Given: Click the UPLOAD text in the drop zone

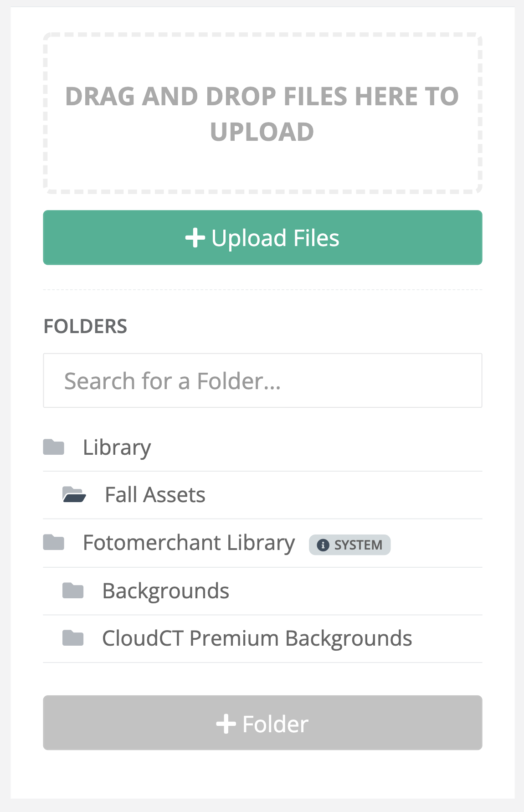Looking at the screenshot, I should [262, 132].
